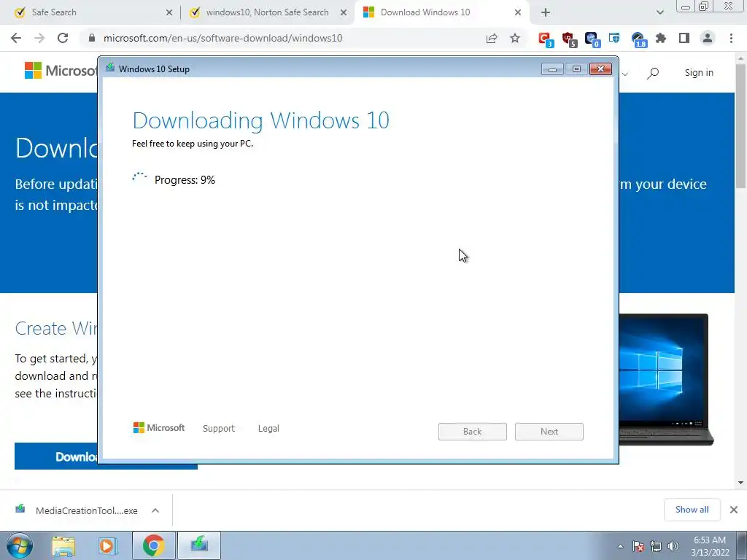Close the Safe Search tab

point(169,13)
